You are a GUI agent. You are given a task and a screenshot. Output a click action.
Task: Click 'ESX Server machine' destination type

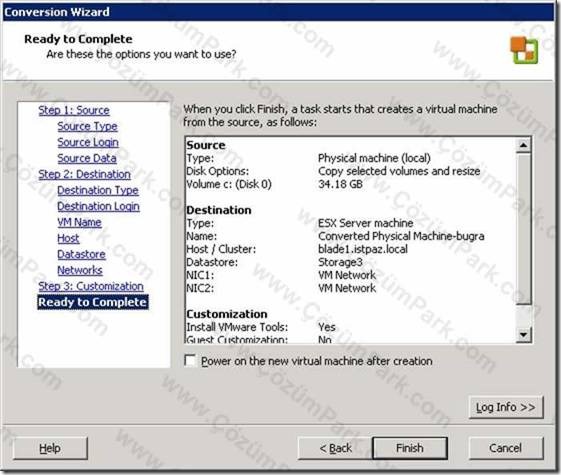click(x=366, y=223)
